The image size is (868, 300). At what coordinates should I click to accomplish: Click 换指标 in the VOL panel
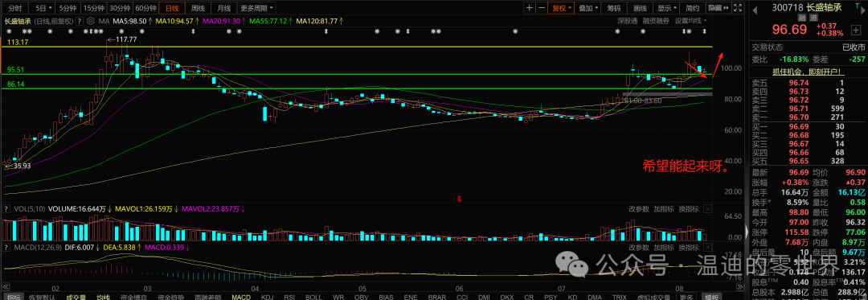(x=688, y=209)
